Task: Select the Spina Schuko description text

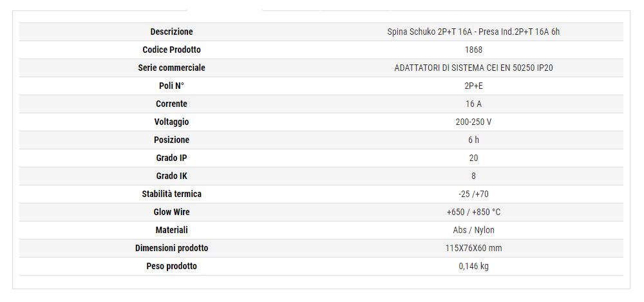Action: (473, 32)
